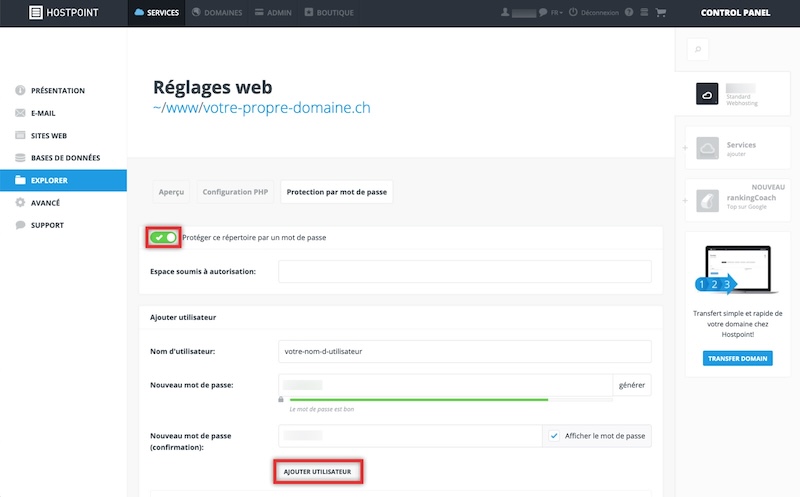The image size is (800, 497).
Task: Open the FR language dropdown
Action: [x=557, y=12]
